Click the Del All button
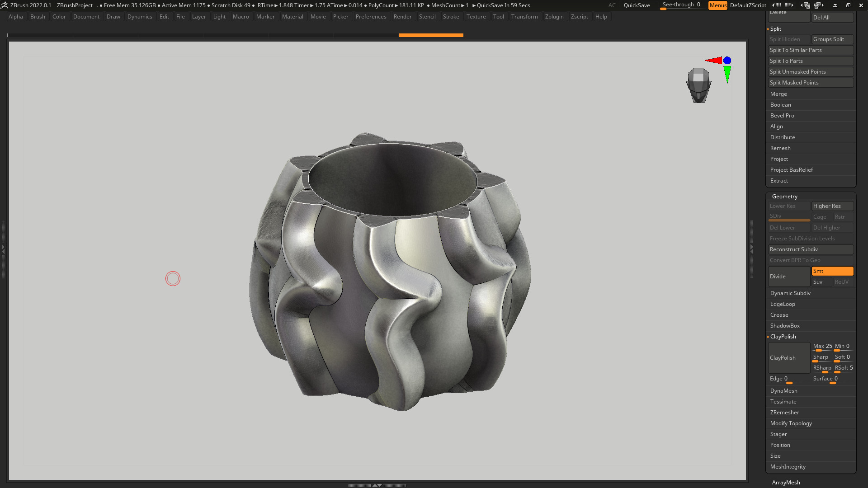This screenshot has height=488, width=868. tap(832, 18)
